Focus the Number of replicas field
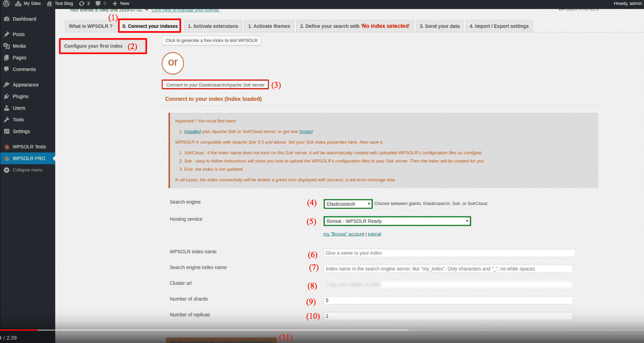This screenshot has height=343, width=644. click(x=448, y=316)
